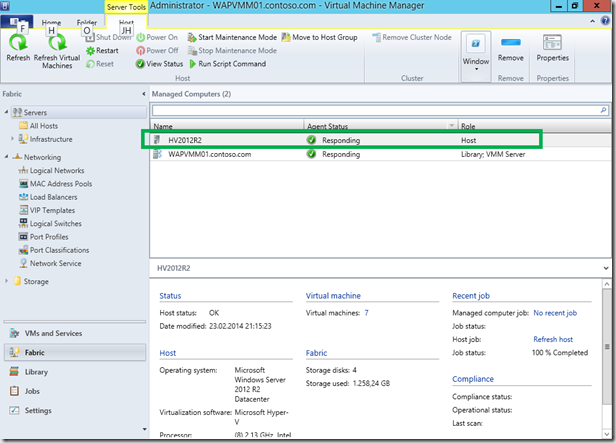
Task: Open host Properties from ribbon
Action: click(x=552, y=48)
